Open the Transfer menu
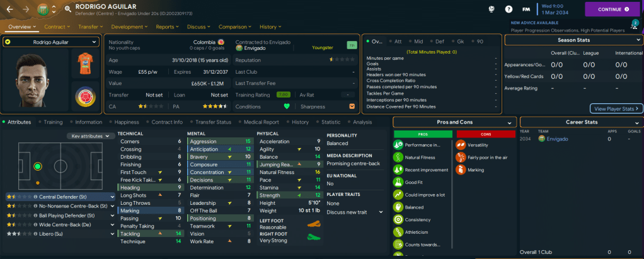Image resolution: width=644 pixels, height=259 pixels. pos(91,27)
